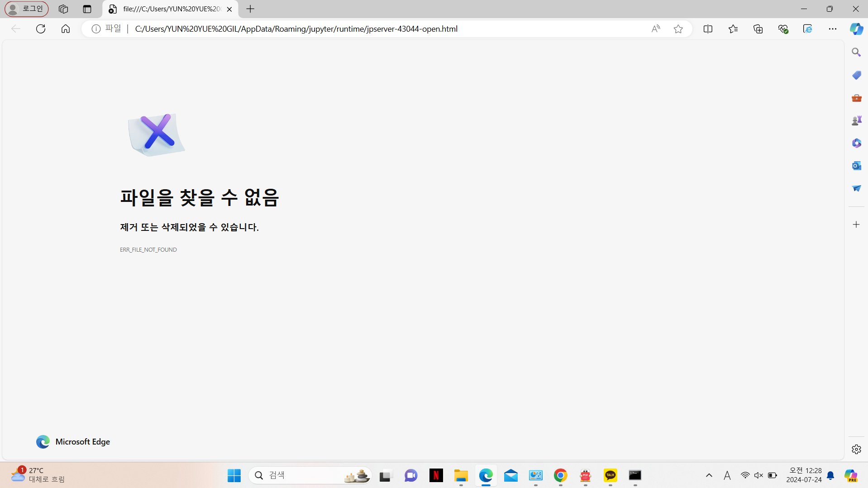The image size is (868, 488).
Task: Open Collections panel
Action: pos(758,29)
